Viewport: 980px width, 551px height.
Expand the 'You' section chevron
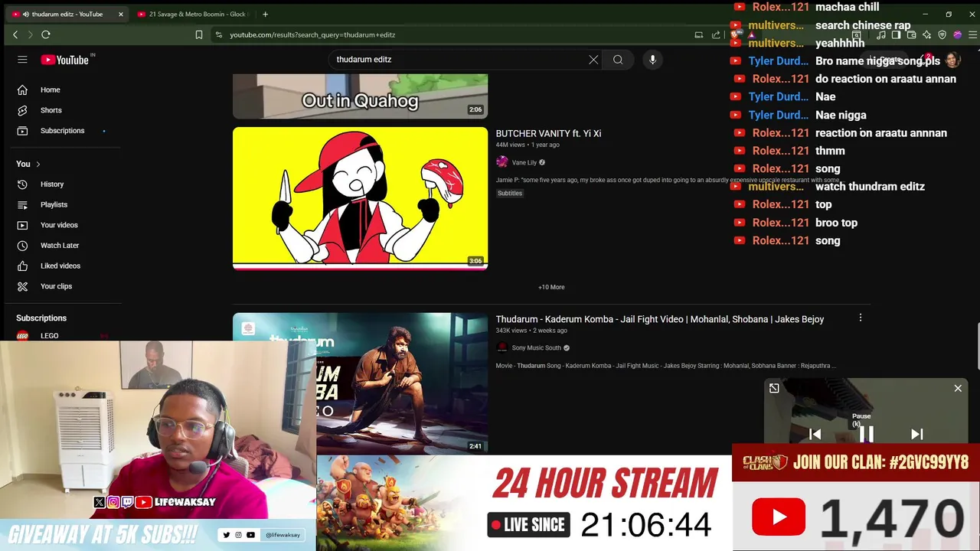click(x=38, y=164)
